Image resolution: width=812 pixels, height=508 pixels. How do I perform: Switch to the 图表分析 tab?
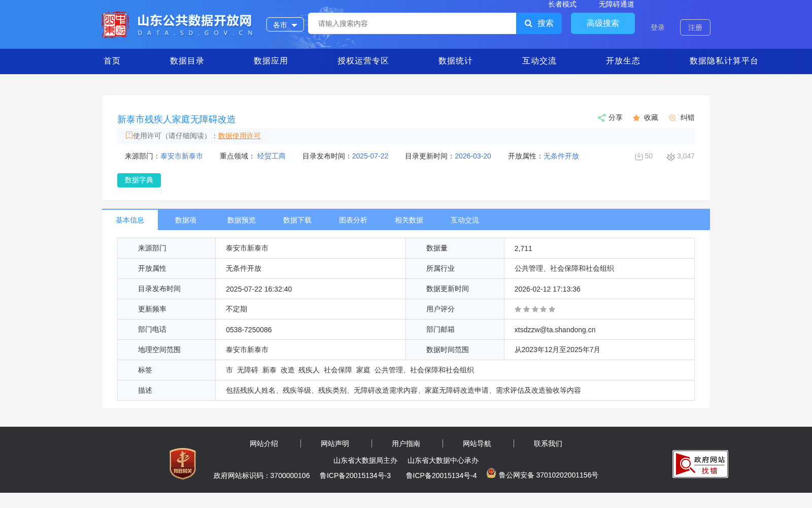coord(353,220)
